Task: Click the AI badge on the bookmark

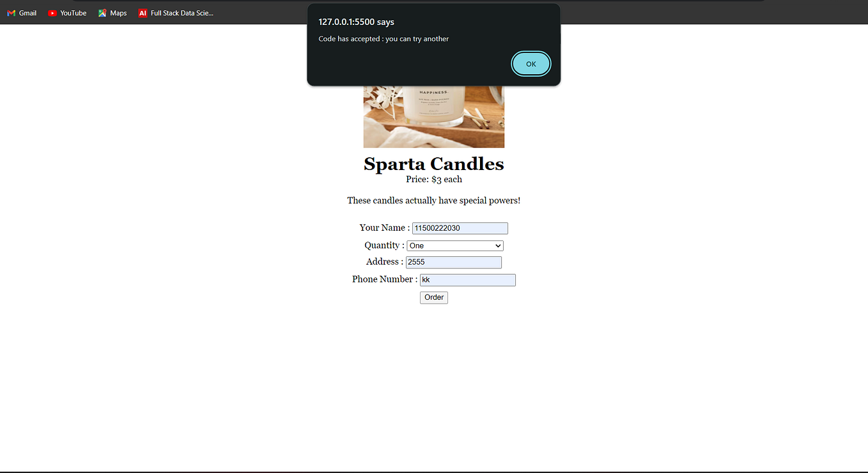Action: pos(142,12)
